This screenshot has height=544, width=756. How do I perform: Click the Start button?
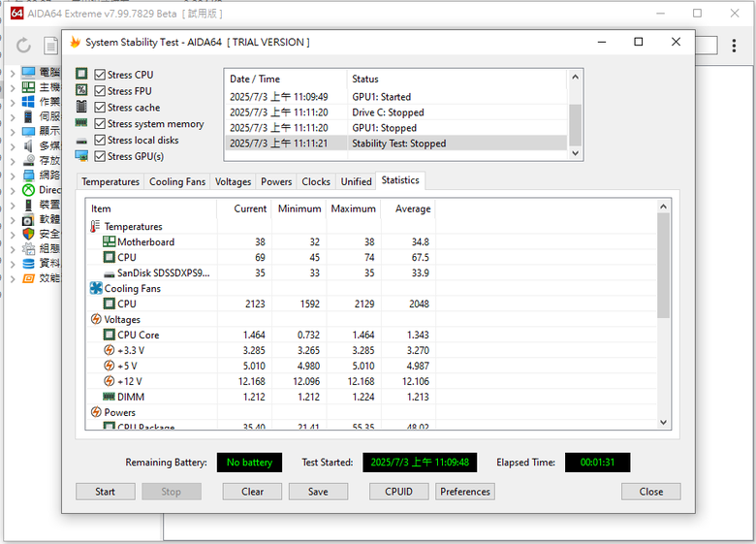click(105, 492)
